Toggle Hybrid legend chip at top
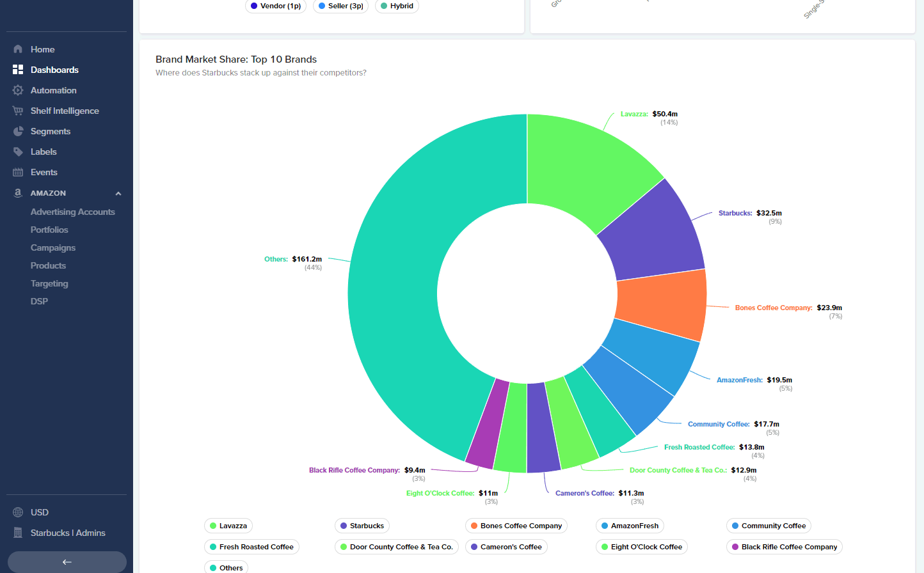Image resolution: width=924 pixels, height=573 pixels. click(x=397, y=6)
